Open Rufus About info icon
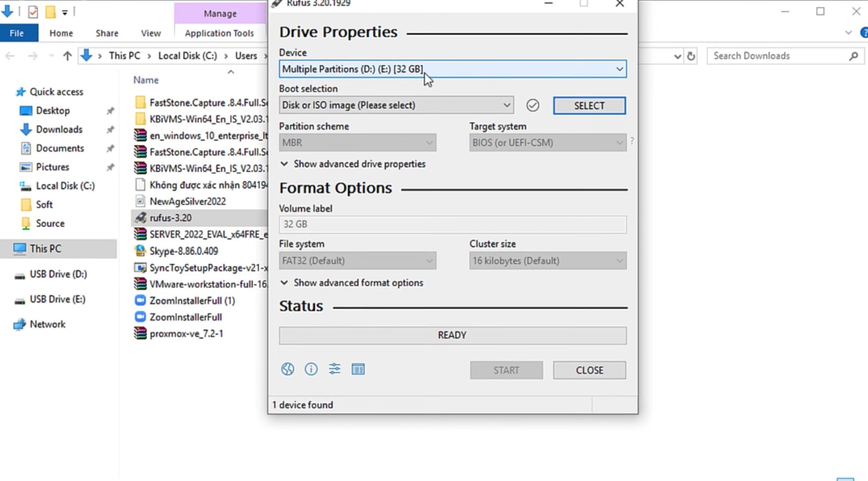Screen dimensions: 868x481 [311, 369]
